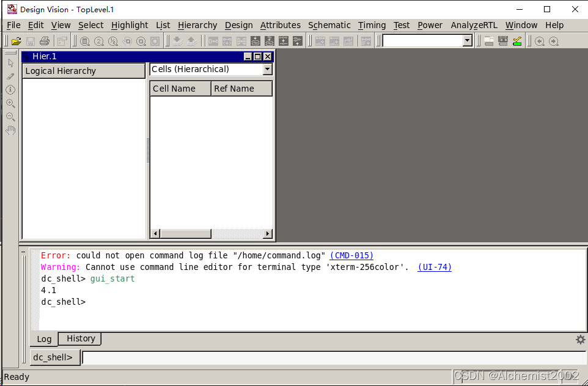This screenshot has height=386, width=588.
Task: Open the Edit menu
Action: pyautogui.click(x=35, y=25)
